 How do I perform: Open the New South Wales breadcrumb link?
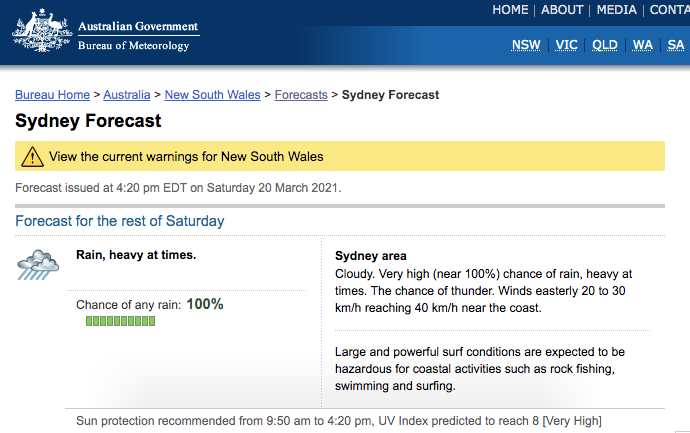(x=213, y=95)
